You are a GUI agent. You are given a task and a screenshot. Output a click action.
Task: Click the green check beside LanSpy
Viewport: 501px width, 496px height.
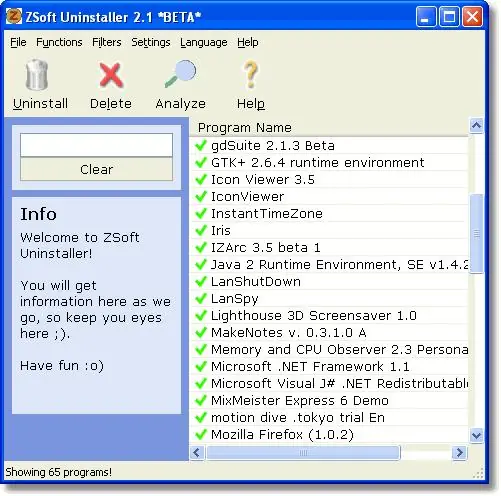201,299
